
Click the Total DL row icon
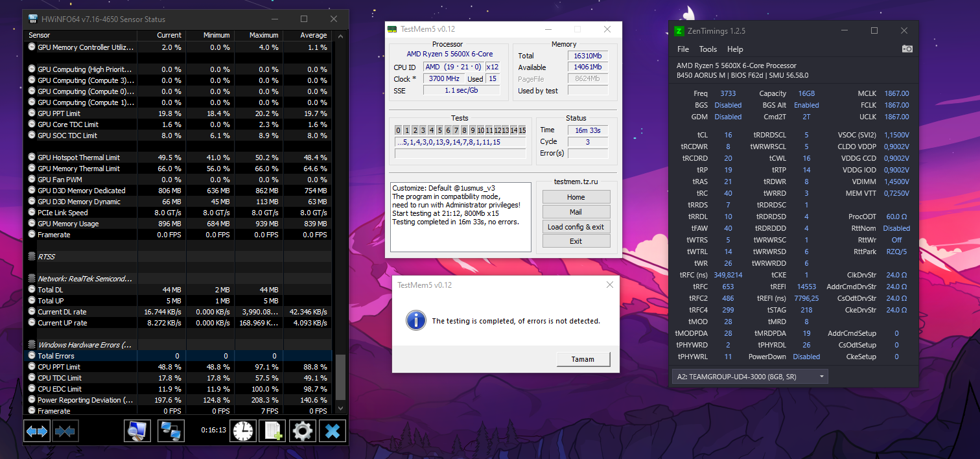[32, 290]
